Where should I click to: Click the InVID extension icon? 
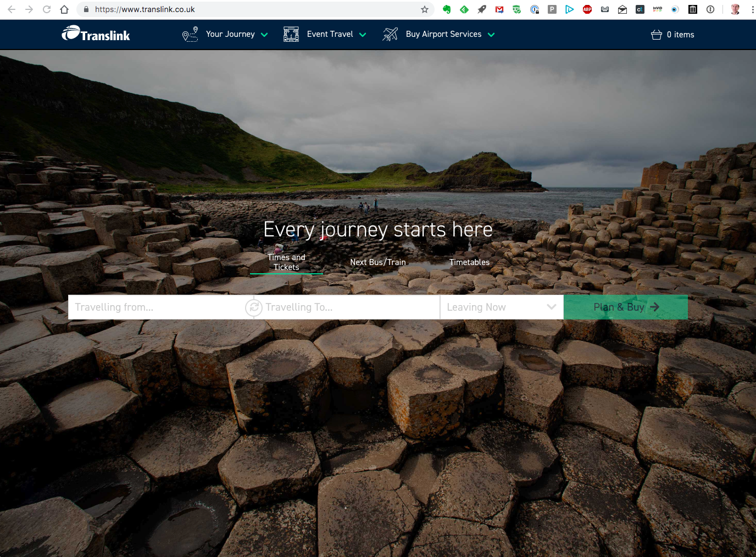(x=658, y=9)
